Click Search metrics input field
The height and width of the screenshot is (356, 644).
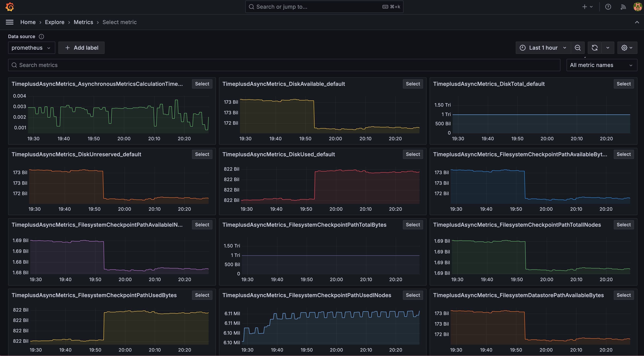point(284,65)
